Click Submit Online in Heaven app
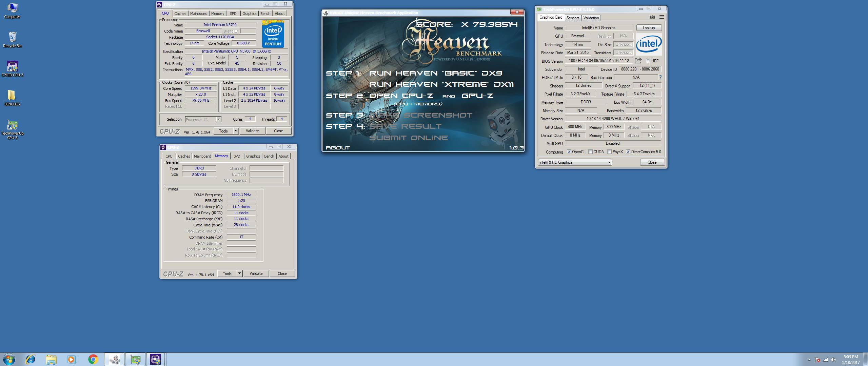Viewport: 868px width, 366px height. click(408, 138)
